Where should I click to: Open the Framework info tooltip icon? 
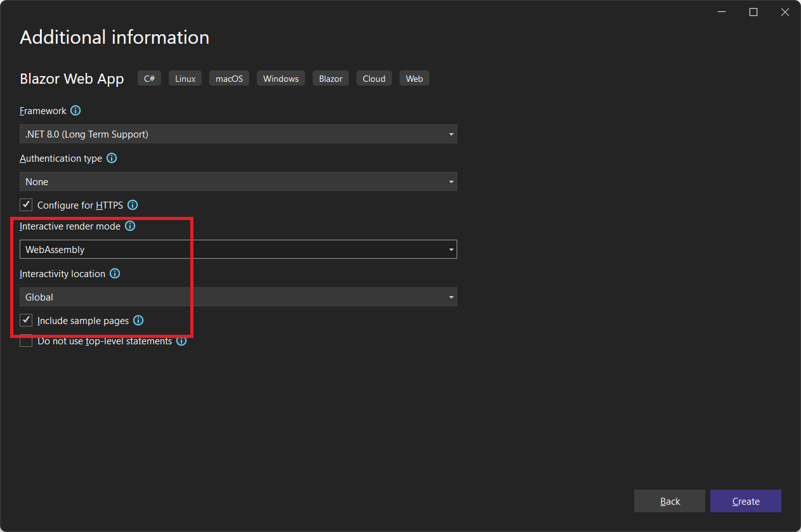coord(75,110)
